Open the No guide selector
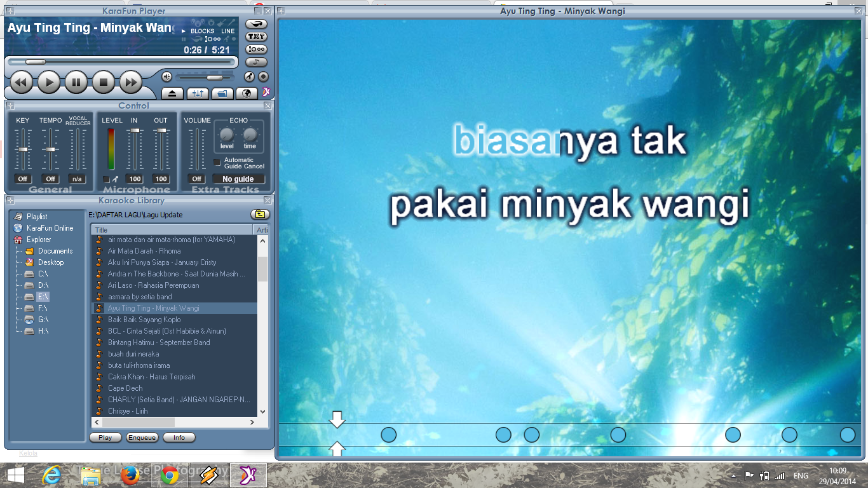 (x=238, y=179)
